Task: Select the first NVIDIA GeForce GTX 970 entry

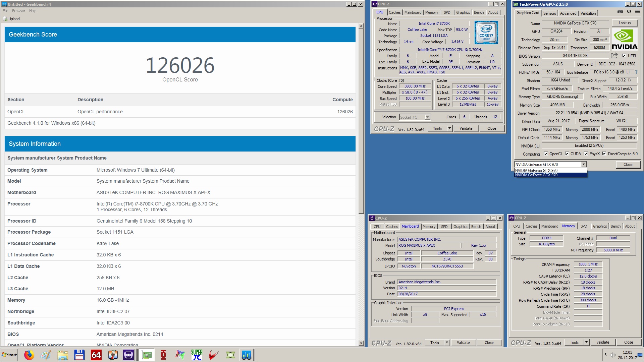Action: click(x=550, y=171)
